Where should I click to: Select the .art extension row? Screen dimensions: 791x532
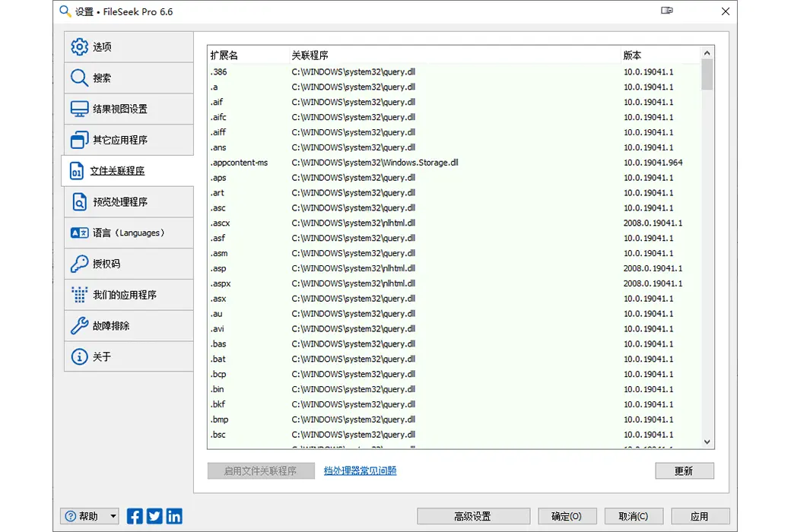coord(454,192)
